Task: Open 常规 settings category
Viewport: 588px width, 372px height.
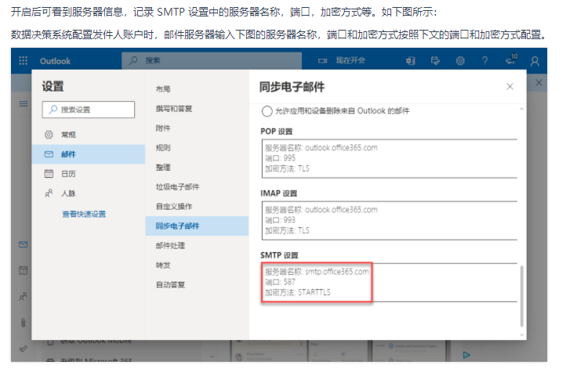Action: (x=89, y=135)
